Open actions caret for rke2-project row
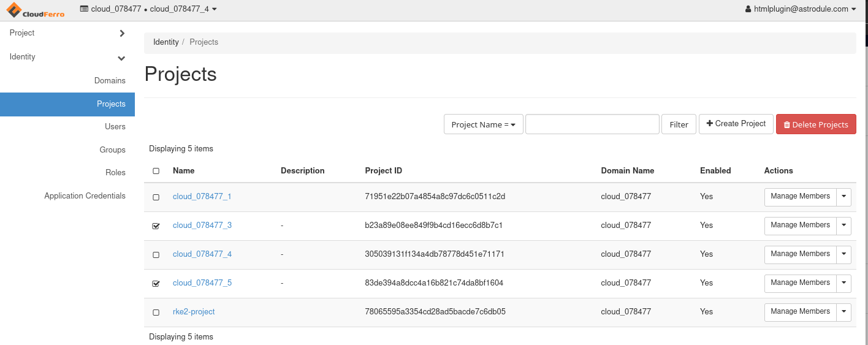 coord(843,312)
